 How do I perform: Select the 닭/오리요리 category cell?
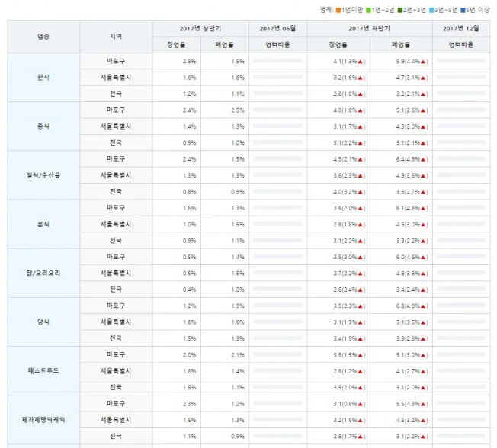tap(43, 273)
